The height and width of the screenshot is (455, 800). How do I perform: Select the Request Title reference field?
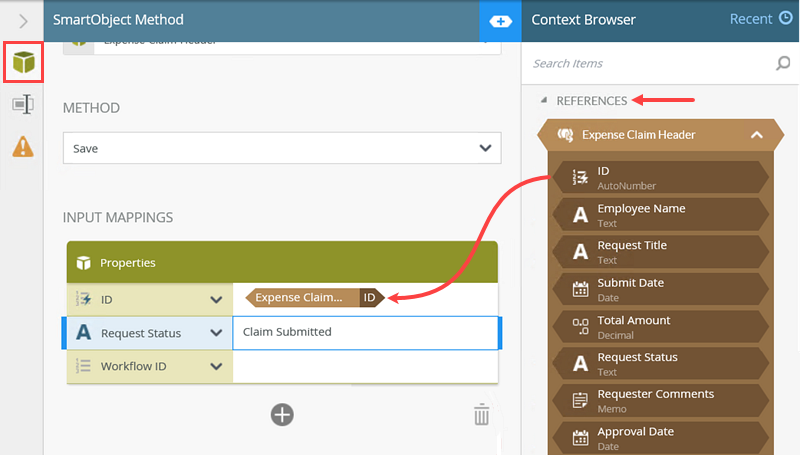click(x=661, y=252)
